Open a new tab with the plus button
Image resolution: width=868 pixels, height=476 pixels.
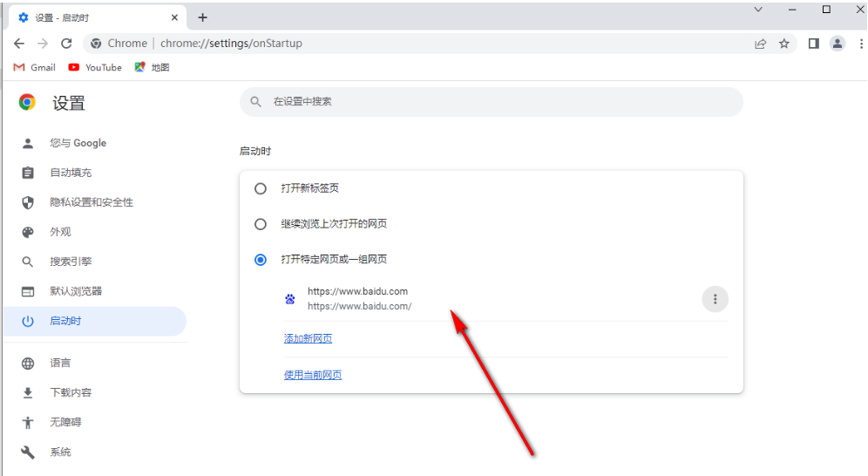tap(202, 17)
